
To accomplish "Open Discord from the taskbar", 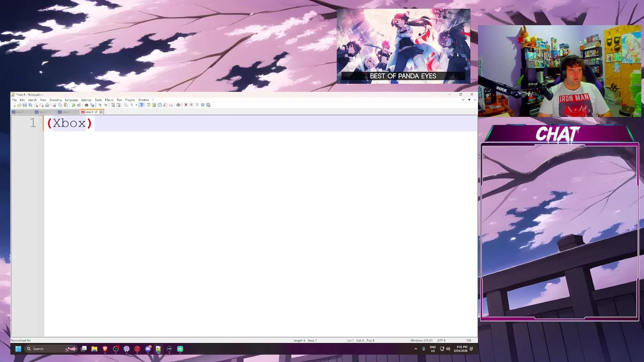I will click(148, 348).
